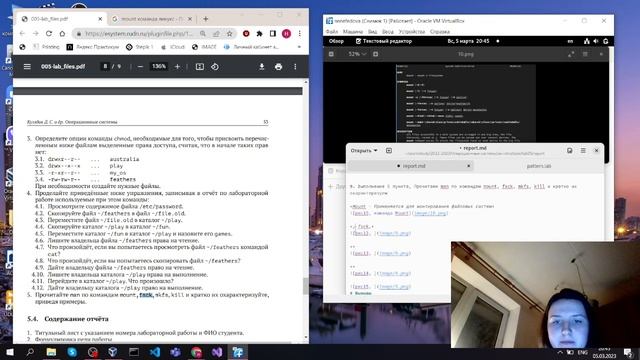Click the fsck link in PDF

pyautogui.click(x=146, y=295)
